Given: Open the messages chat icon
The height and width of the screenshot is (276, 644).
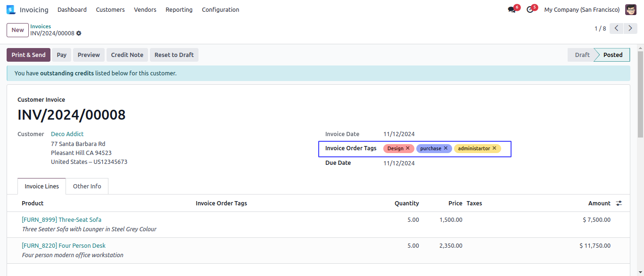Looking at the screenshot, I should point(512,10).
